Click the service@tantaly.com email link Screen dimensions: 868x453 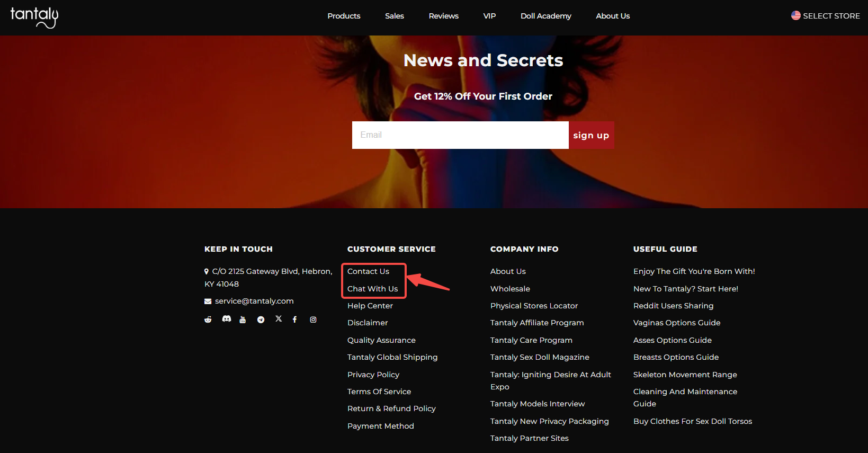point(254,301)
